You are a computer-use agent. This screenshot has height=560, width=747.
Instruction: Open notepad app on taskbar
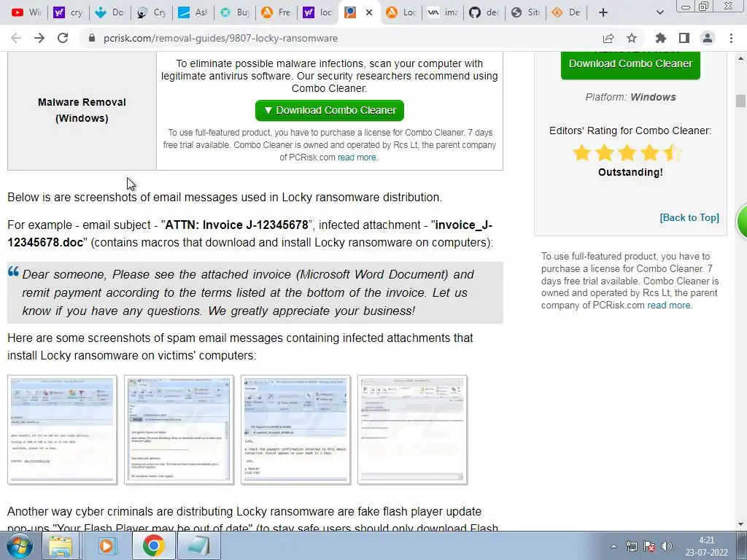pyautogui.click(x=198, y=545)
